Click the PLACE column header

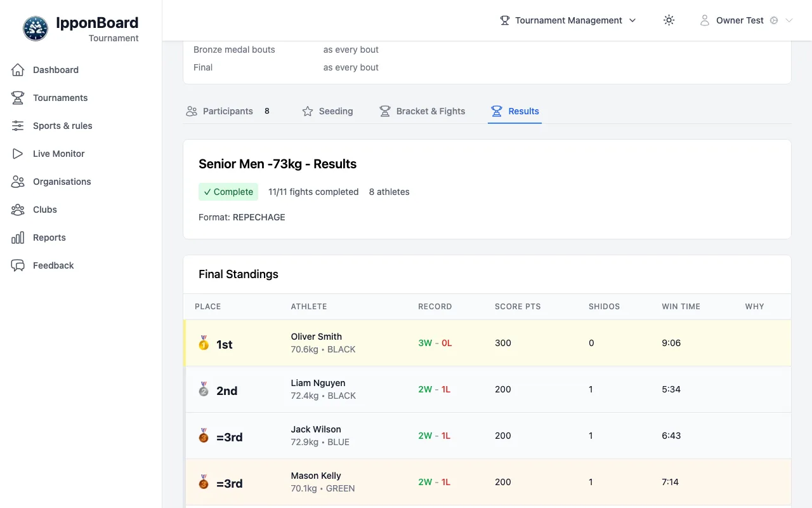[208, 306]
